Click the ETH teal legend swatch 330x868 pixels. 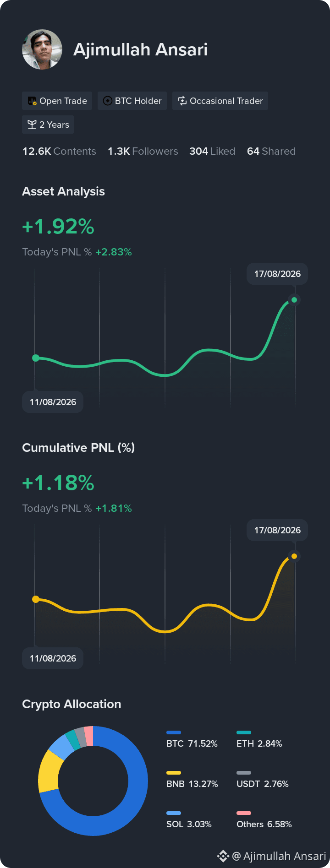(x=244, y=732)
